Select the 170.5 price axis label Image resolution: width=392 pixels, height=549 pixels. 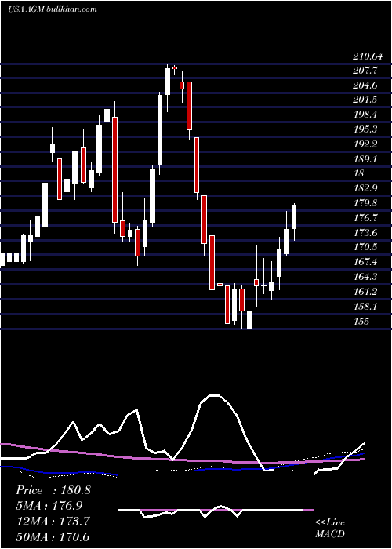(365, 247)
